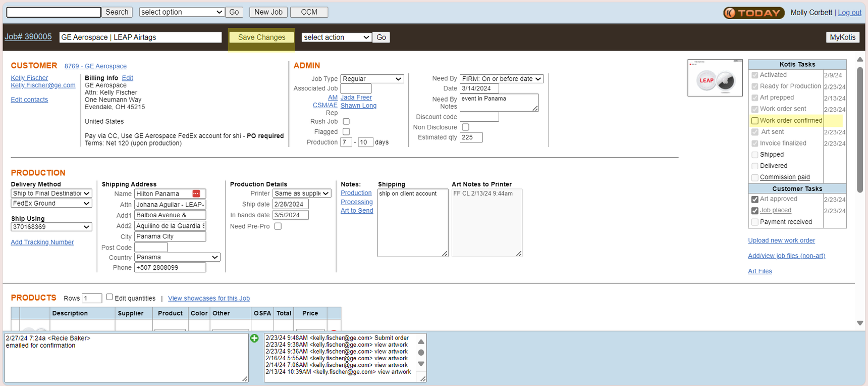Click the Save Changes button
This screenshot has width=868, height=386.
tap(261, 37)
